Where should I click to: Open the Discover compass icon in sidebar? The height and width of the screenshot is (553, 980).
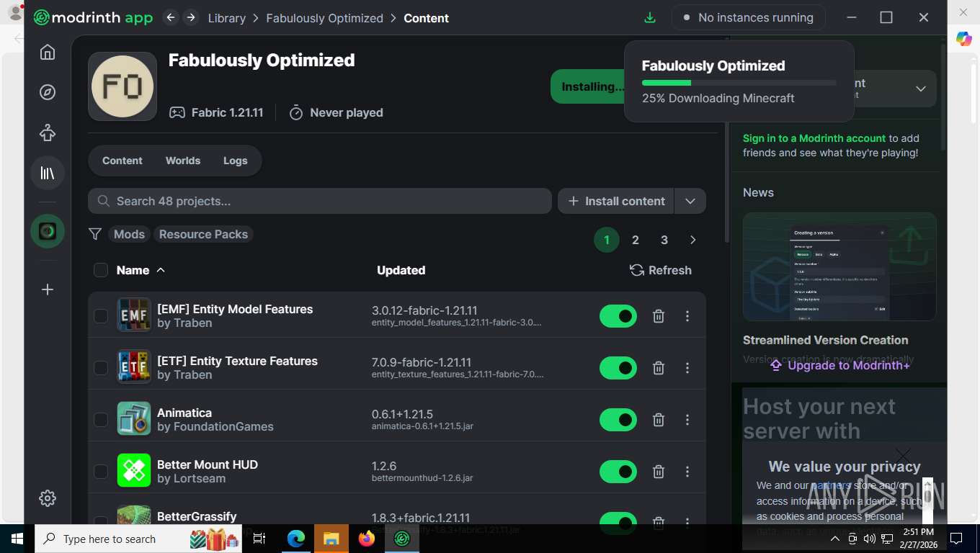point(48,92)
